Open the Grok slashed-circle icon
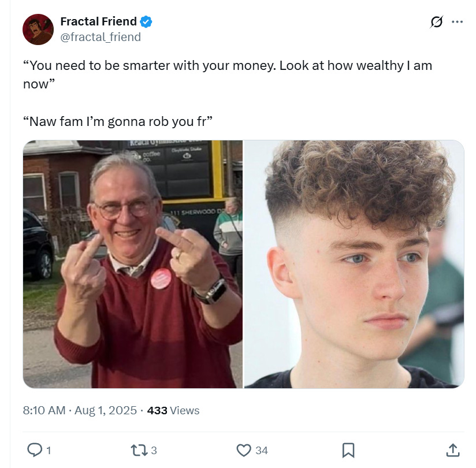 pos(437,22)
